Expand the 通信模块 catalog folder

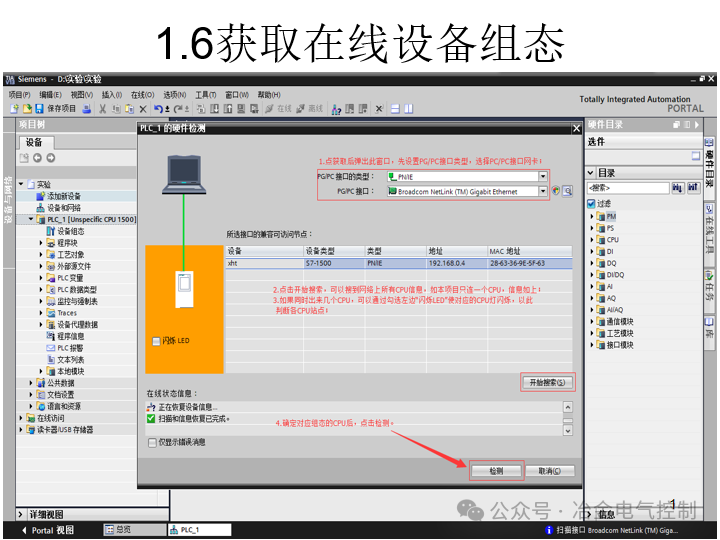pyautogui.click(x=592, y=321)
